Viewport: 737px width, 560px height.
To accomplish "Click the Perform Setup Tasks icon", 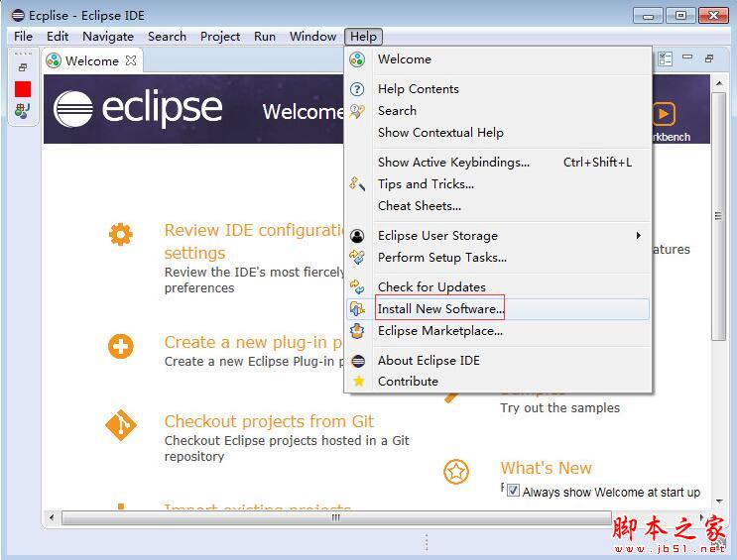I will click(x=357, y=258).
